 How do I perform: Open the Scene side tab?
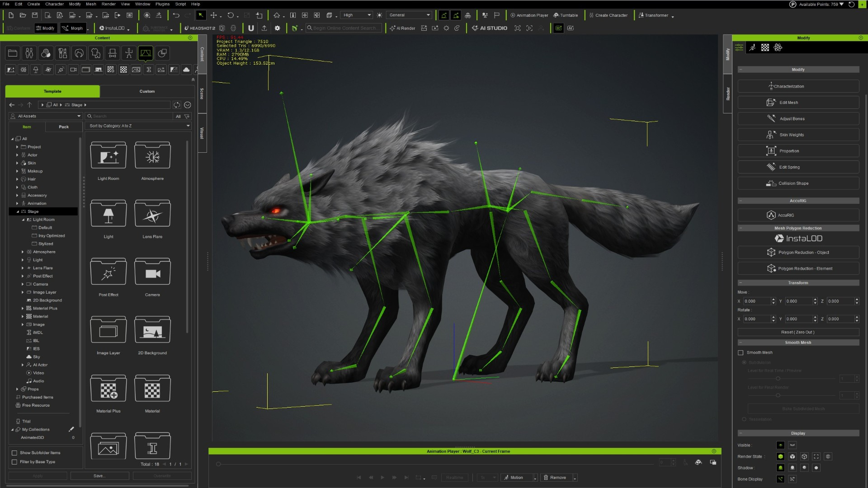point(202,94)
